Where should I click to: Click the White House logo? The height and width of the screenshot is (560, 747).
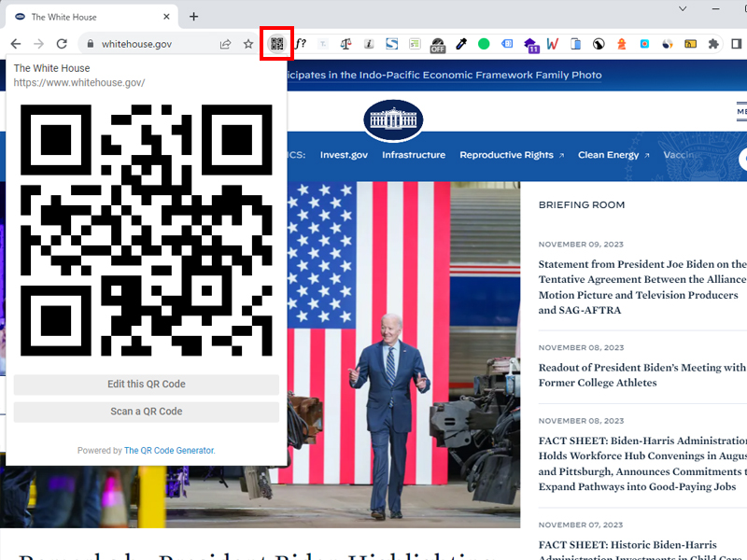coord(393,120)
